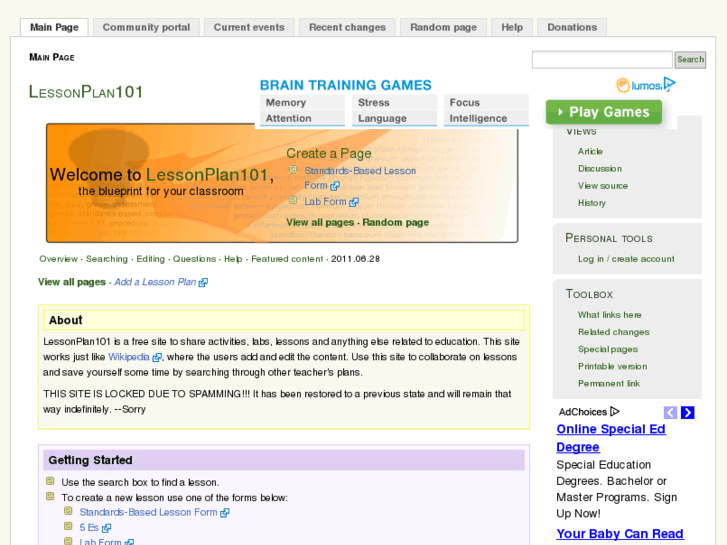
Task: Click previous ad arrow button
Action: pyautogui.click(x=670, y=412)
